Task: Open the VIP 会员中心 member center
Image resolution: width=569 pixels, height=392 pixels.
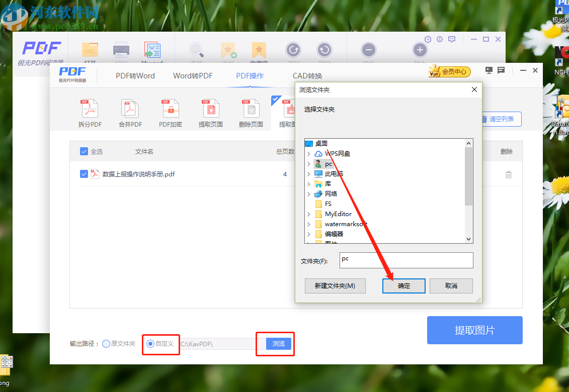Action: (449, 71)
